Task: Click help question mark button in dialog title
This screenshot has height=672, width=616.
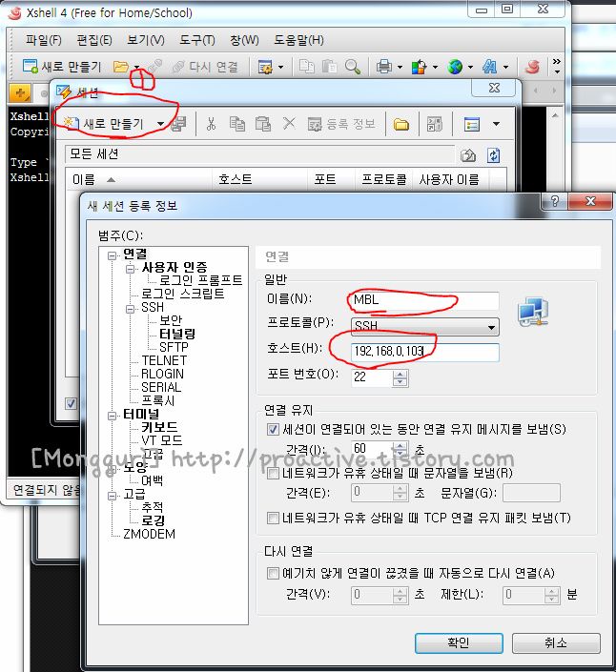Action: [555, 201]
